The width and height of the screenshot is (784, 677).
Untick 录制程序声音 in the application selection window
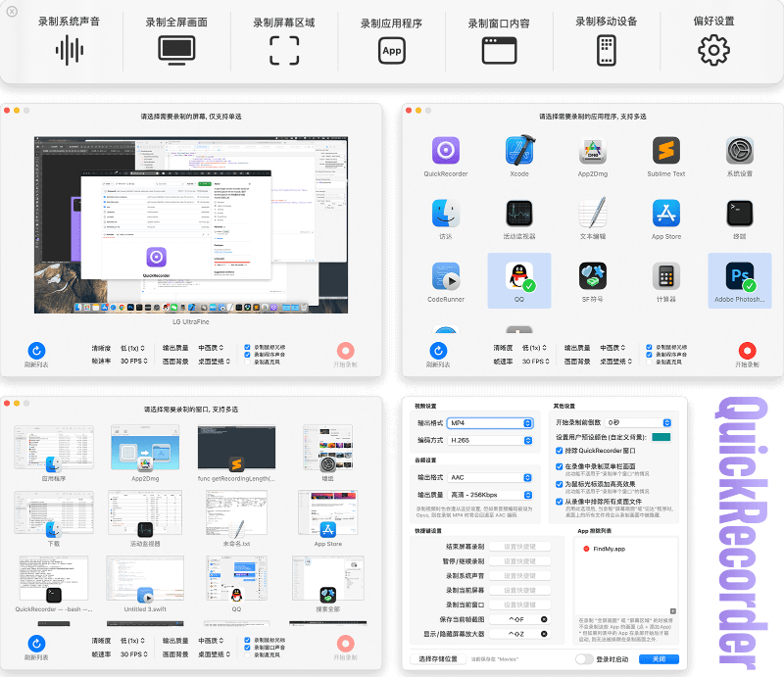point(649,355)
